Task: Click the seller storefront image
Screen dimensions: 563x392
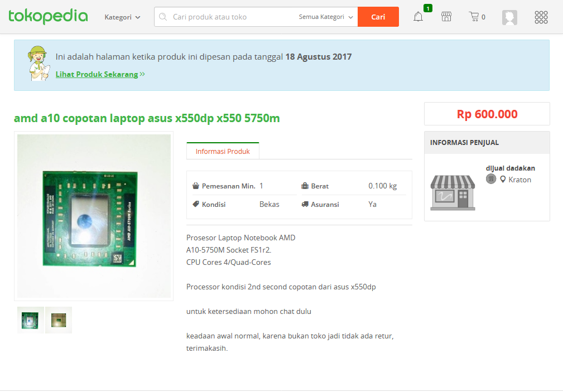Action: click(453, 192)
